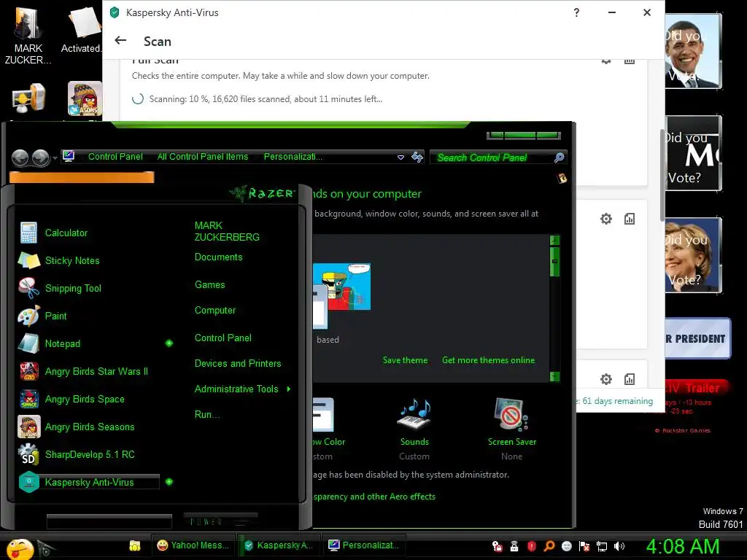Open the middle scan settings gear in Kaspersky
The image size is (747, 560).
606,219
